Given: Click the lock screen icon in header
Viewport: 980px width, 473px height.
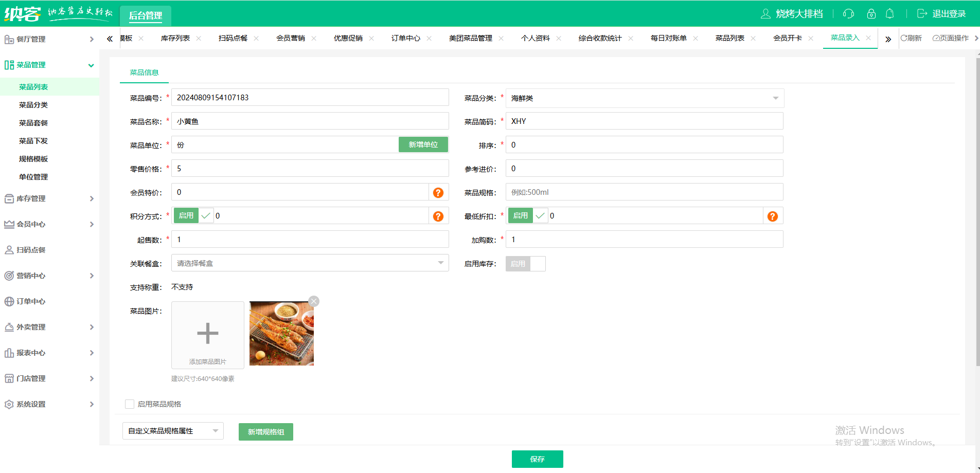Looking at the screenshot, I should click(x=871, y=14).
